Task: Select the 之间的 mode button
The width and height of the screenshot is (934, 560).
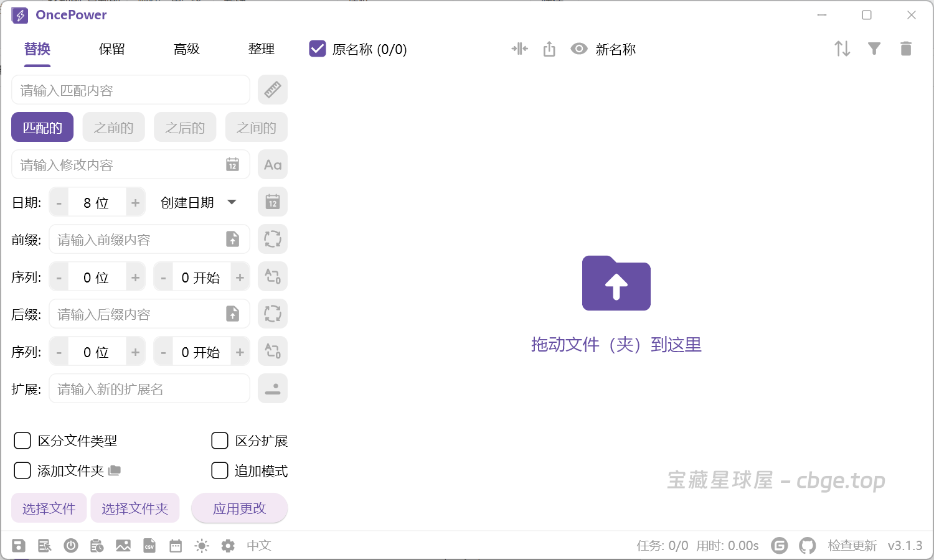Action: (x=257, y=128)
